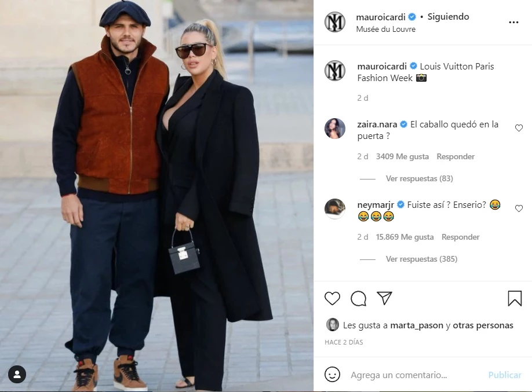
Task: Open the three-dot post options menu
Action: (513, 23)
